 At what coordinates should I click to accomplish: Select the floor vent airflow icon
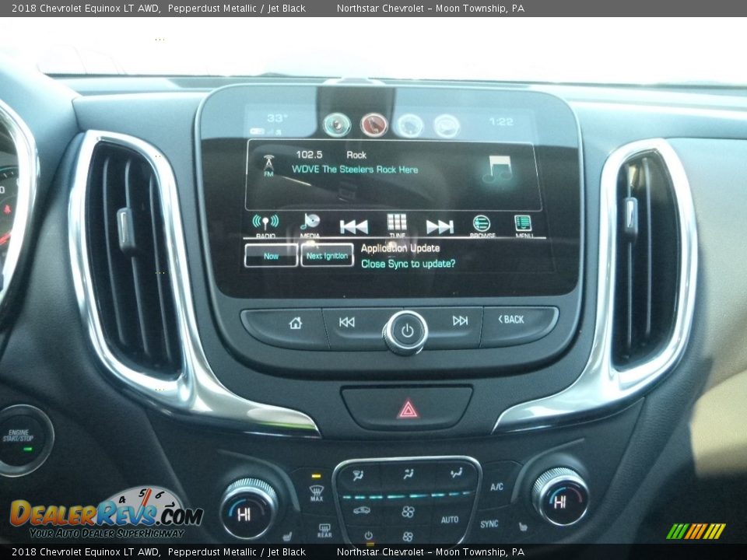click(458, 474)
